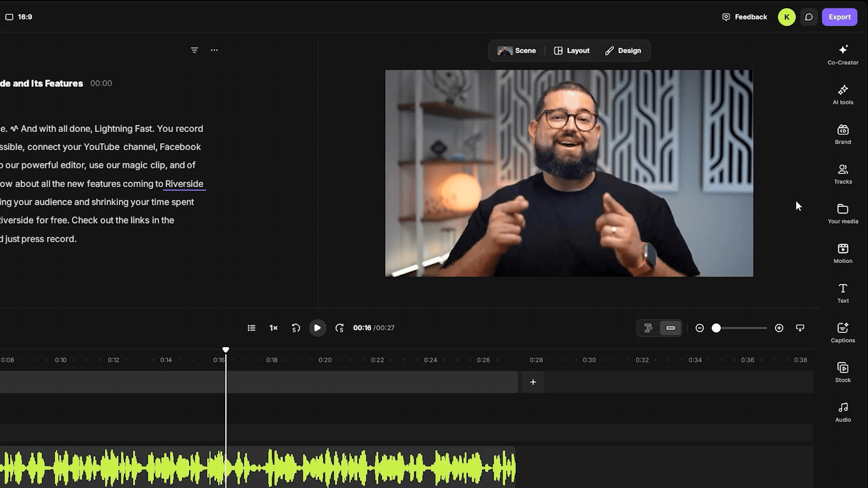Open the Tracks panel

point(843,174)
